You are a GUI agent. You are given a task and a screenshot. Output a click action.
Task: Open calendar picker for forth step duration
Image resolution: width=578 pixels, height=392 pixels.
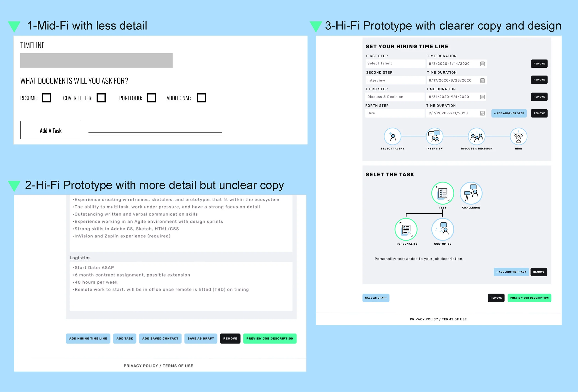[x=482, y=113]
